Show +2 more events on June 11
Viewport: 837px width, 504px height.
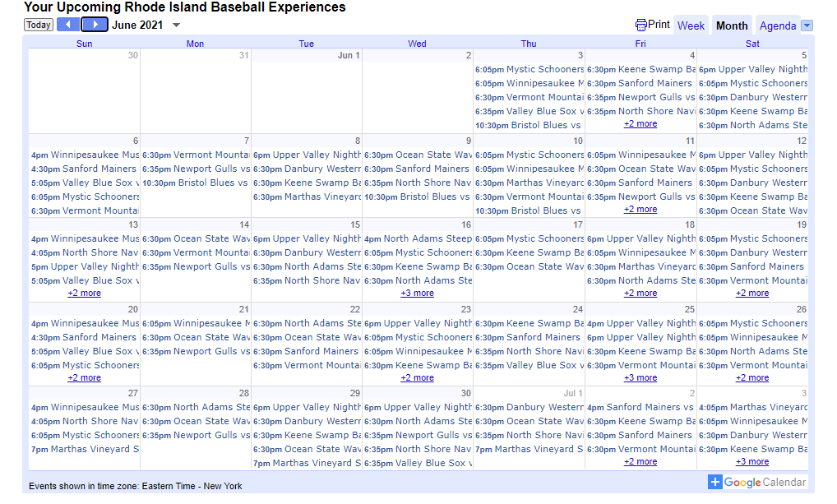coord(640,210)
